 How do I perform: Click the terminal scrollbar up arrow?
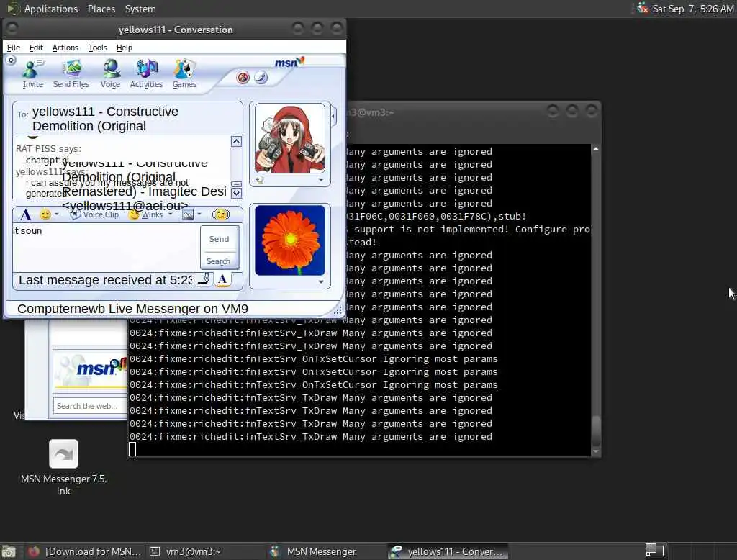595,149
